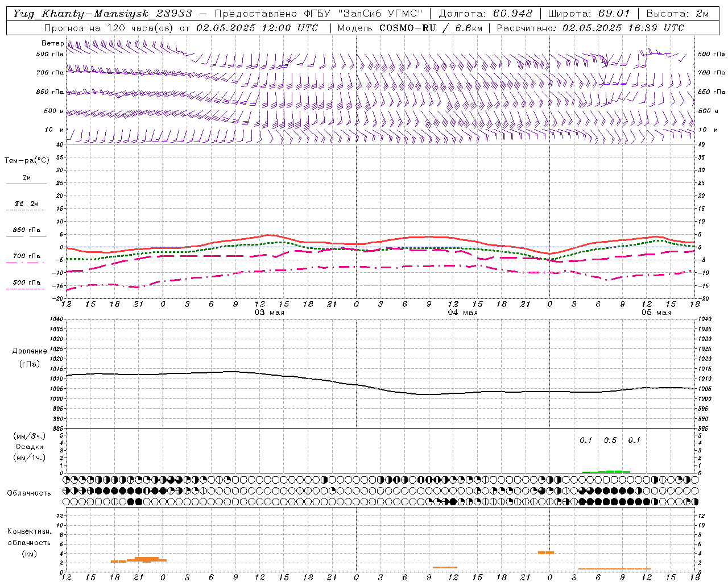Select the text Предоставлено ФГБУ "ЗапСиб УГМС"

[318, 14]
